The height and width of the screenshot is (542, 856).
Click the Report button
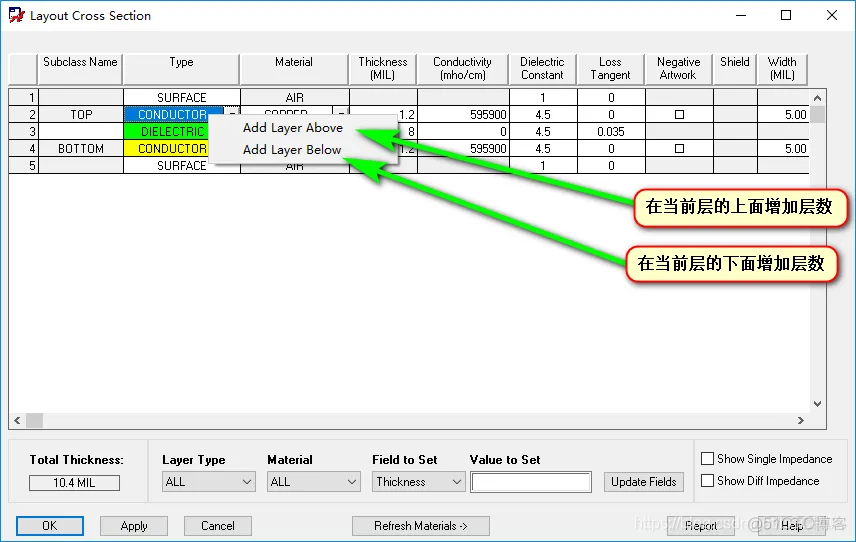point(701,526)
